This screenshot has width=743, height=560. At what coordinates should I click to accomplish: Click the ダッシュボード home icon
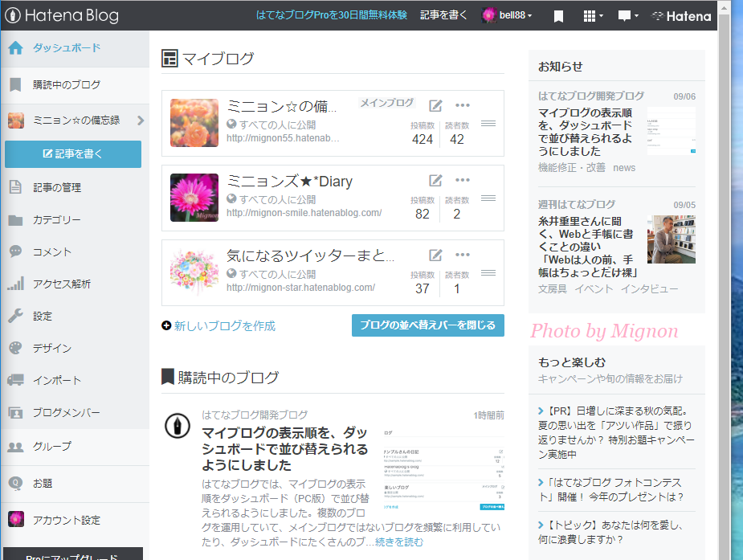15,48
